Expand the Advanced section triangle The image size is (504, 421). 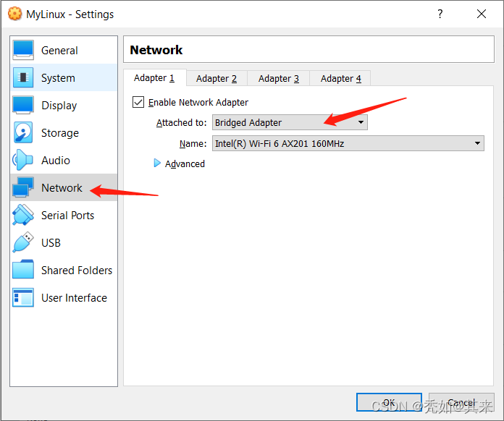pyautogui.click(x=157, y=163)
